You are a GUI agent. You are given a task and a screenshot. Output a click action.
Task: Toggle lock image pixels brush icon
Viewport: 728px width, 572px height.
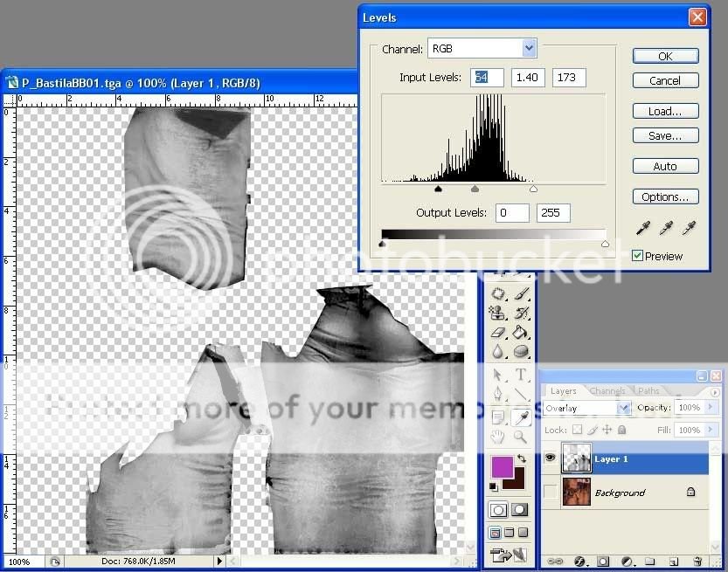pyautogui.click(x=592, y=430)
